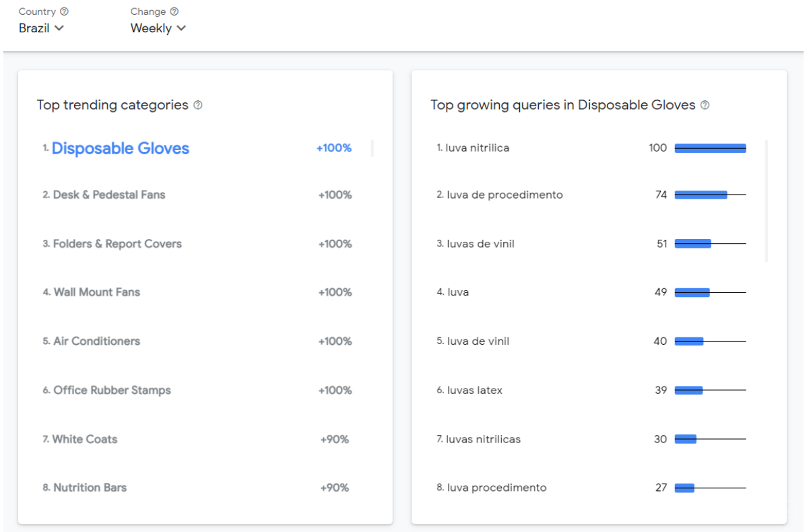Click help icon next to Country label
Screen dimensions: 811x532
tap(64, 11)
